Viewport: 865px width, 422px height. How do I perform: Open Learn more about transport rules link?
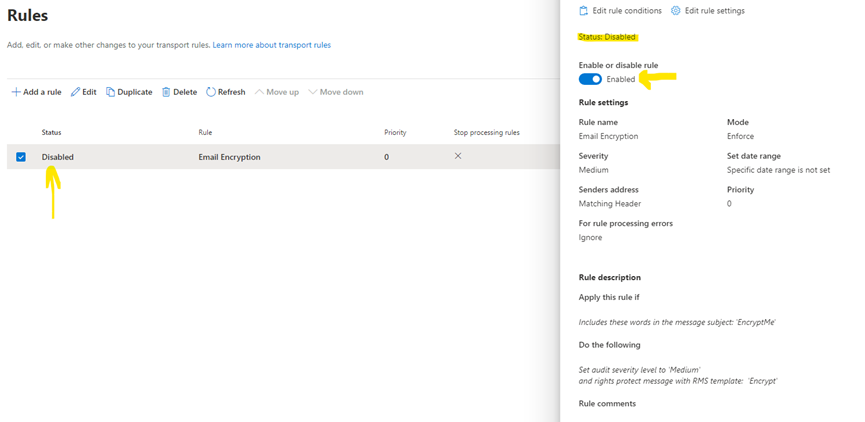coord(271,45)
